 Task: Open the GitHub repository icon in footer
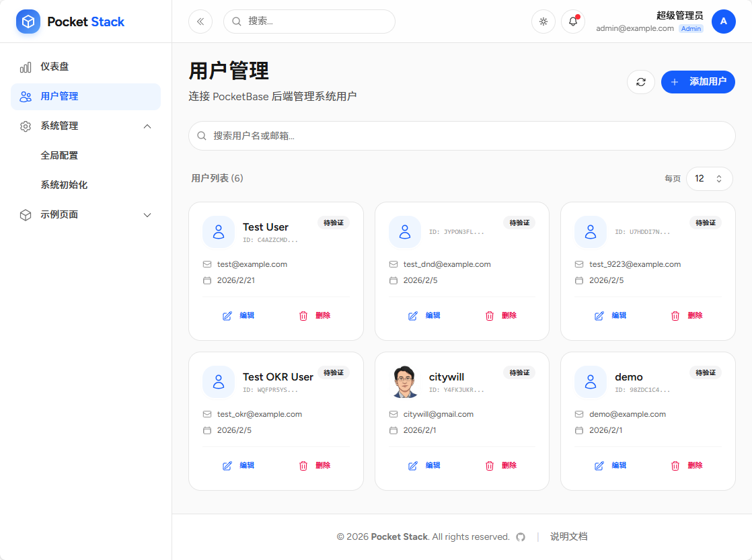pos(521,536)
